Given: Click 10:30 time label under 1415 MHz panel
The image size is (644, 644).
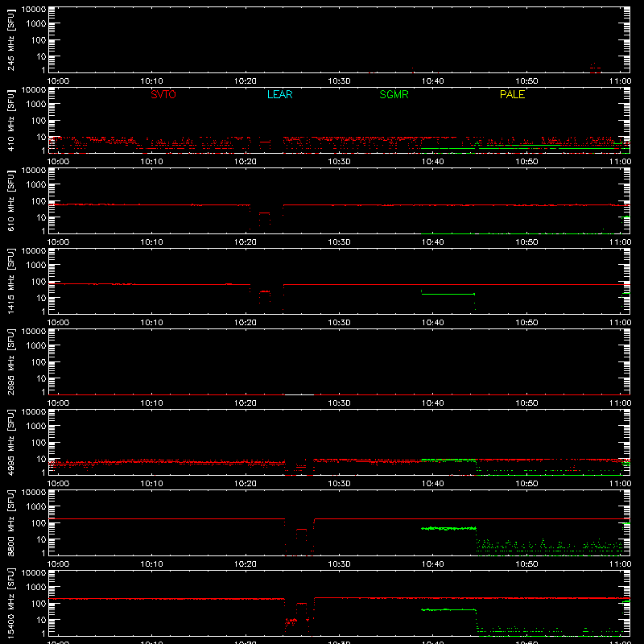Looking at the screenshot, I should (x=339, y=323).
